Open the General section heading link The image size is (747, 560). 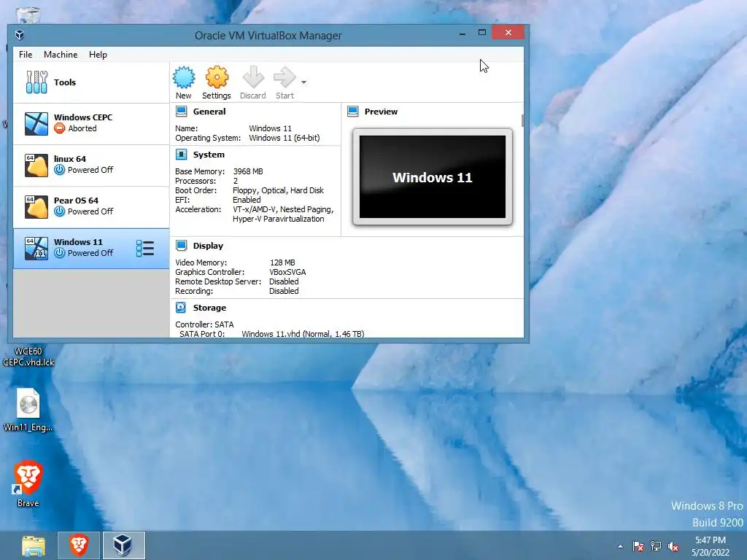[209, 112]
